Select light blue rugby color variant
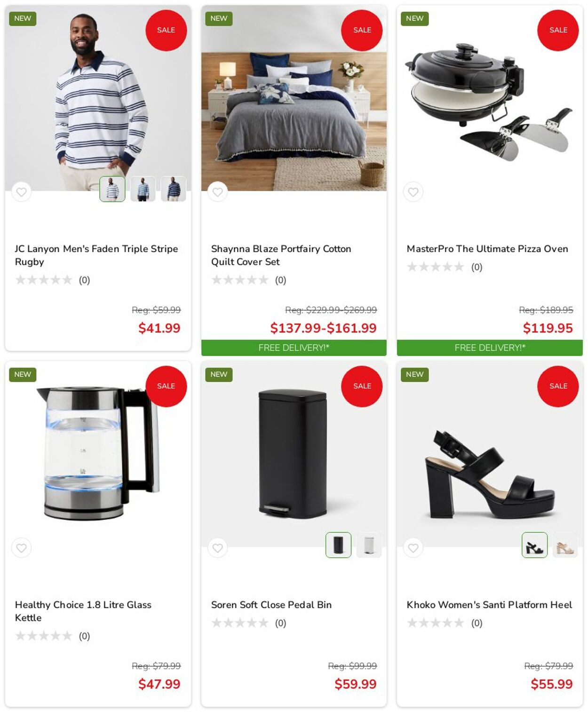588x712 pixels. coord(143,189)
